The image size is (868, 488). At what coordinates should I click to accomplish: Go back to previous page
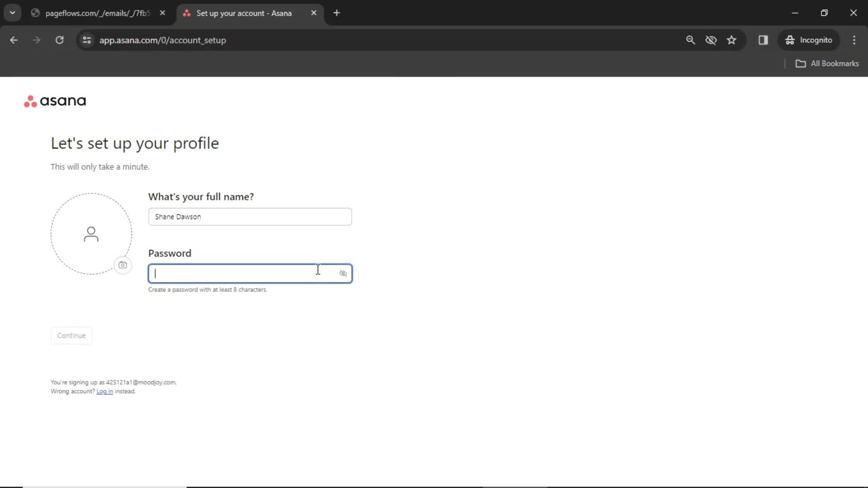pos(14,40)
